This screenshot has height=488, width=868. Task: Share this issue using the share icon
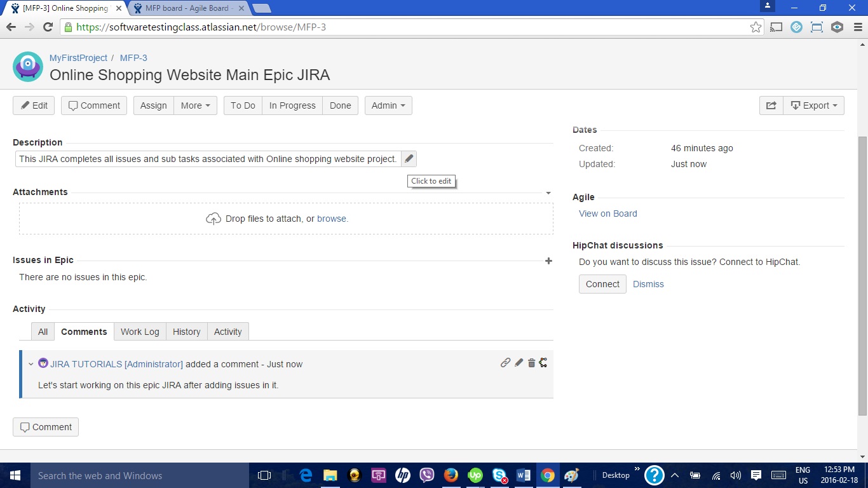click(771, 105)
